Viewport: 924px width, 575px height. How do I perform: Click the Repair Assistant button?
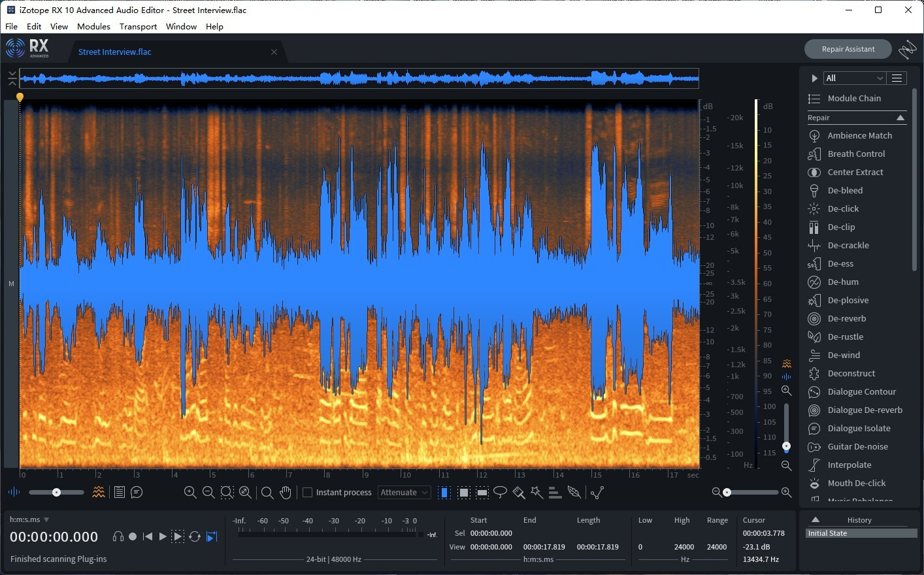point(848,49)
